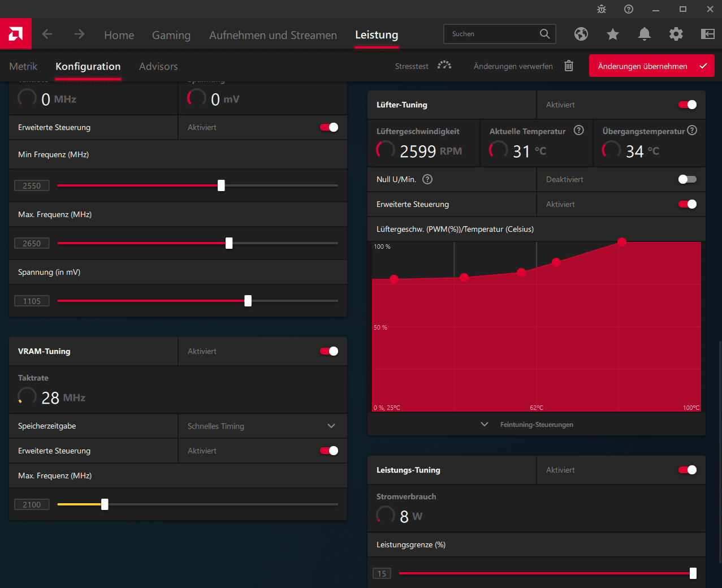Image resolution: width=722 pixels, height=588 pixels.
Task: Click Min Frequenz value field 2550
Action: pos(32,185)
